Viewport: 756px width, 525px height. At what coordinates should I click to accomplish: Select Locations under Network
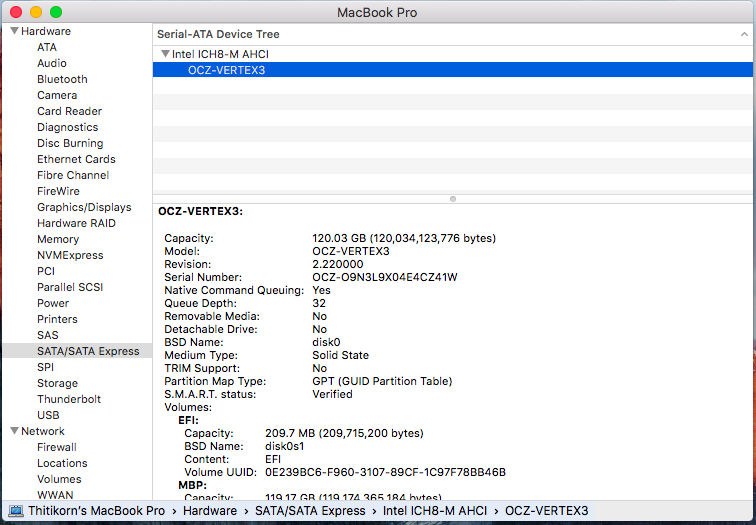[x=62, y=463]
